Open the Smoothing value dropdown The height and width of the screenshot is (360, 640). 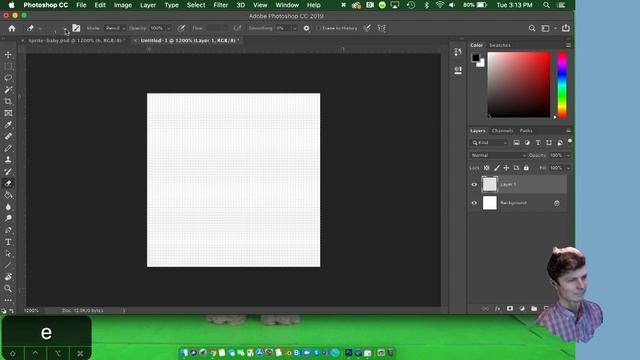coord(294,28)
